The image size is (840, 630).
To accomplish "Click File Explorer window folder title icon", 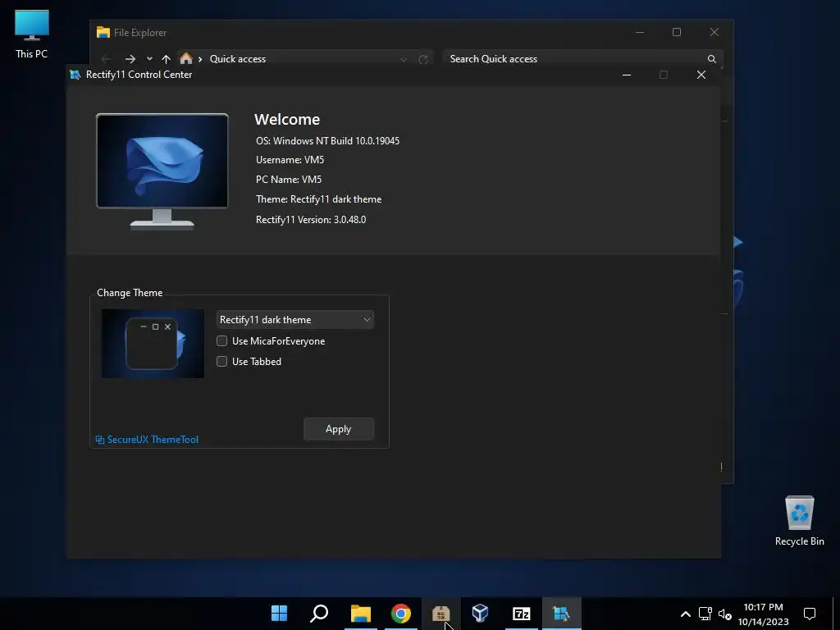I will click(103, 32).
